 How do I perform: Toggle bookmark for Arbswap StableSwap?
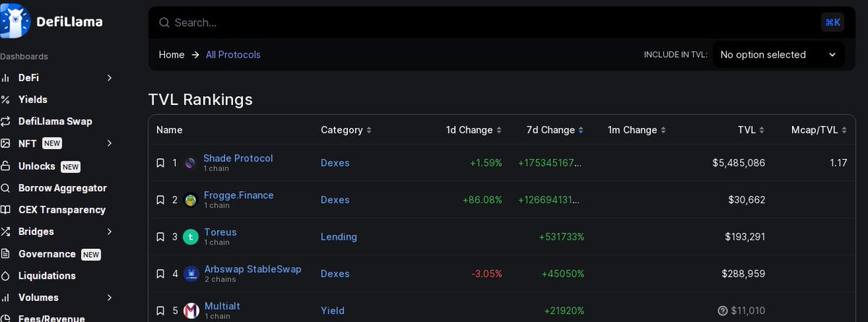tap(161, 274)
